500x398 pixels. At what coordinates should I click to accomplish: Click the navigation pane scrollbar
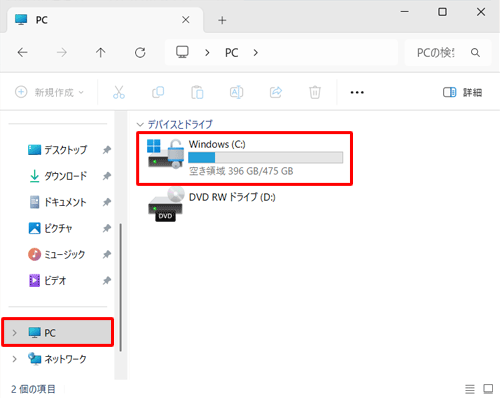pos(120,287)
